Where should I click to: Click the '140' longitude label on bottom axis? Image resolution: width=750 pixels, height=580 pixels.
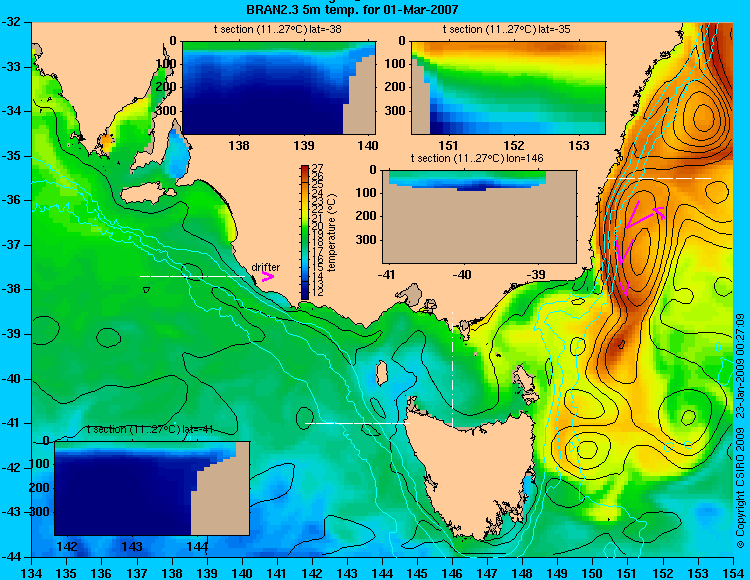242,572
